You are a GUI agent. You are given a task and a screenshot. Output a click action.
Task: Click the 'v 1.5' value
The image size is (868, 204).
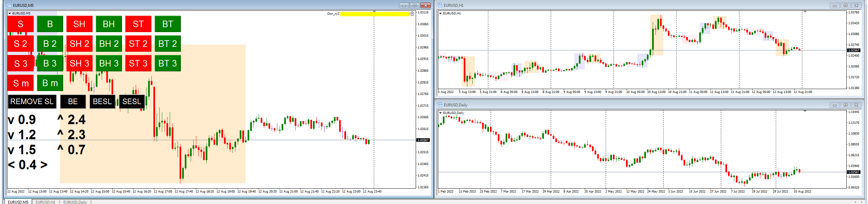22,150
